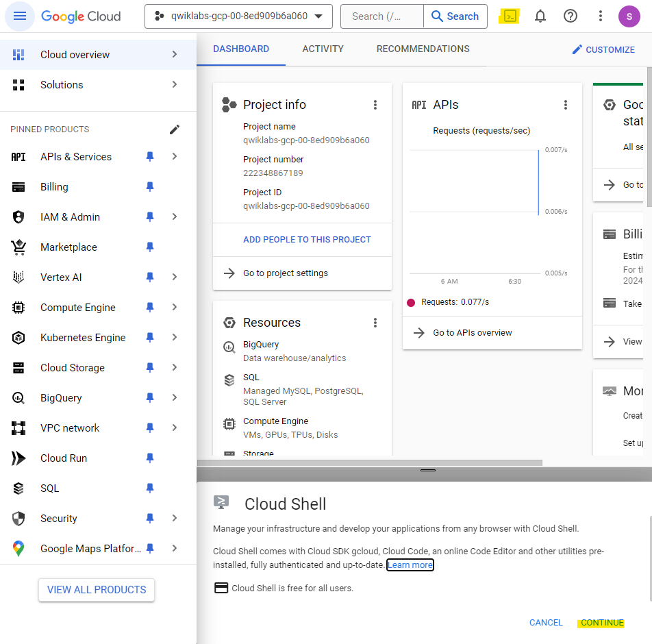Open the top bar three-dot settings menu

(600, 16)
